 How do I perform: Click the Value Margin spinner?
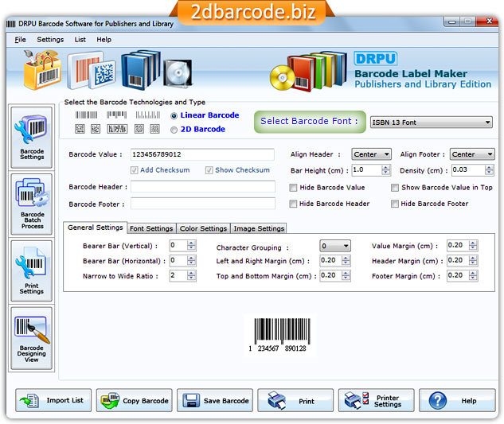point(473,246)
